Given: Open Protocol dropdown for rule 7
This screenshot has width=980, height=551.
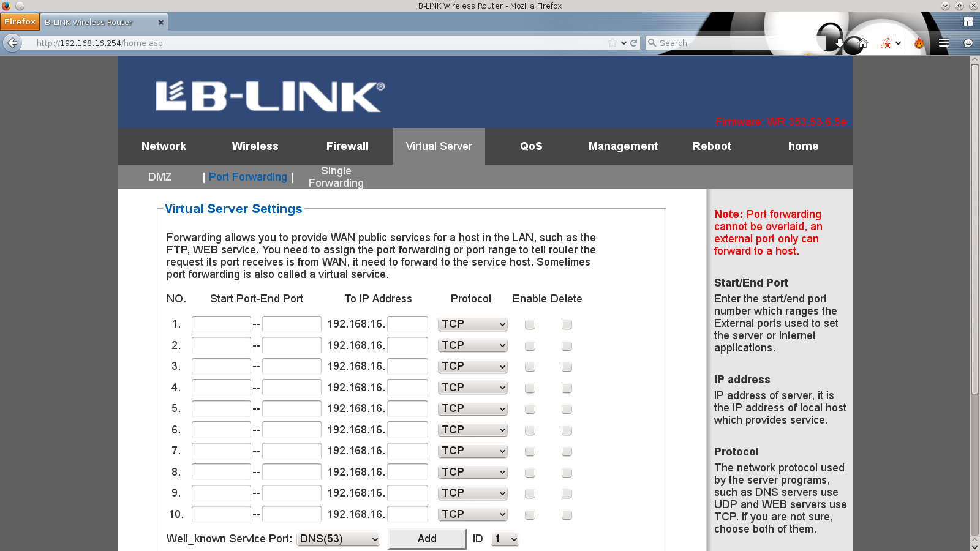Looking at the screenshot, I should click(x=473, y=451).
